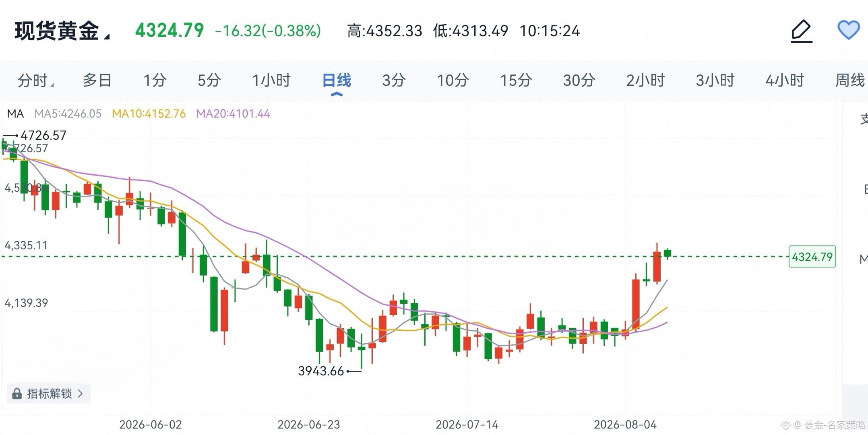Click the 低:4313.49 low value
The image size is (868, 435).
pyautogui.click(x=471, y=31)
